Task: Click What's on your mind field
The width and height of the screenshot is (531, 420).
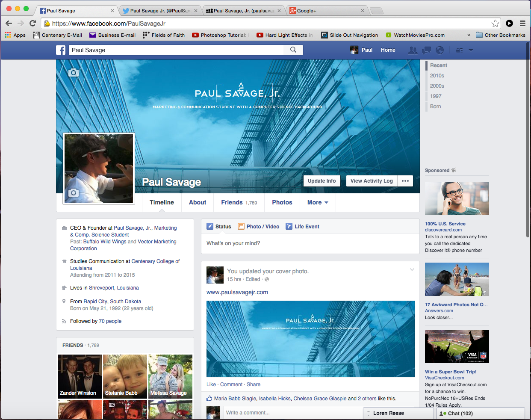Action: pos(310,243)
